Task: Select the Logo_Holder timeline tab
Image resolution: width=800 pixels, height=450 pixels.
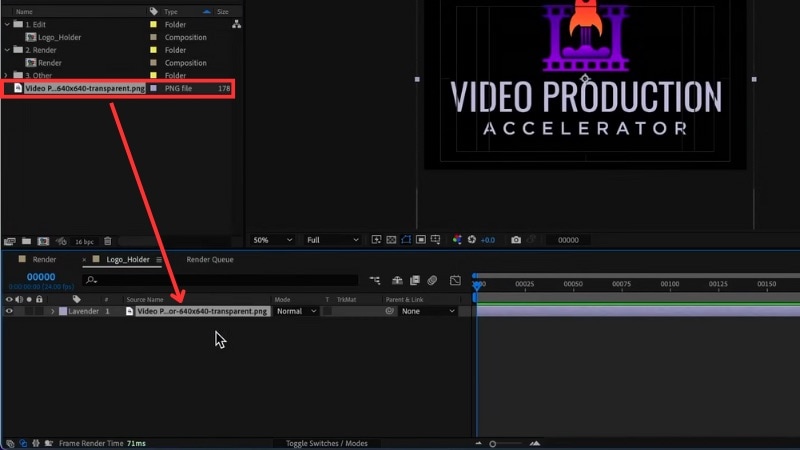Action: coord(128,260)
